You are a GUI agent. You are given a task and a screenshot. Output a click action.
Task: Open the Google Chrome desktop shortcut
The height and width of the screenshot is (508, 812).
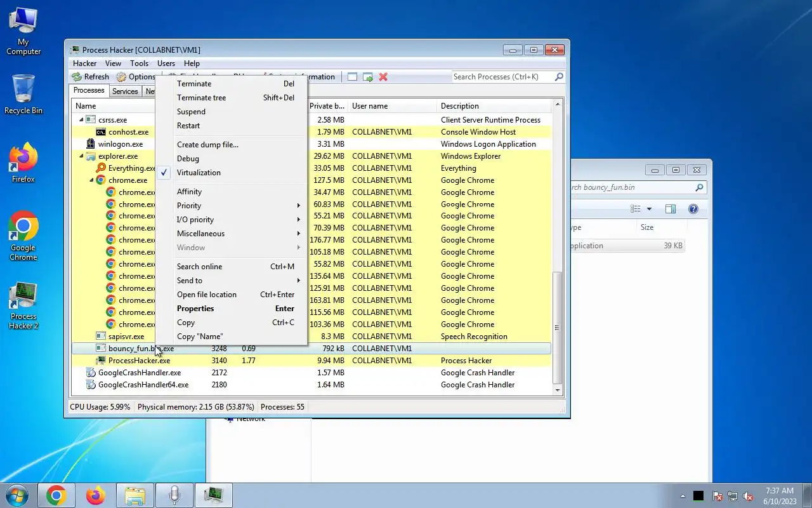[23, 236]
